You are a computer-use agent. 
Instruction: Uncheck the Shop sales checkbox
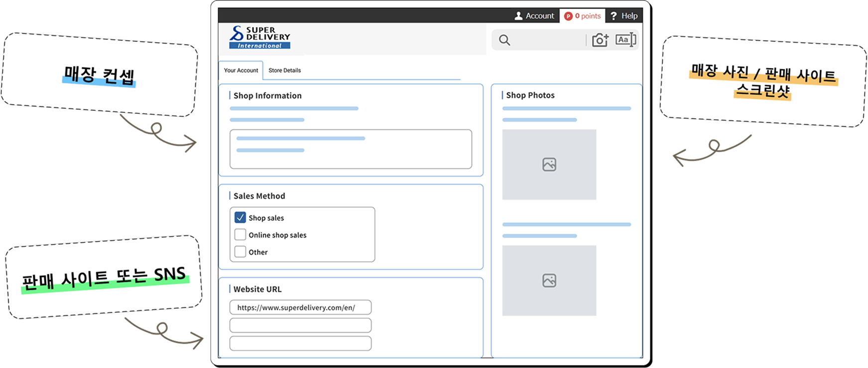(240, 217)
